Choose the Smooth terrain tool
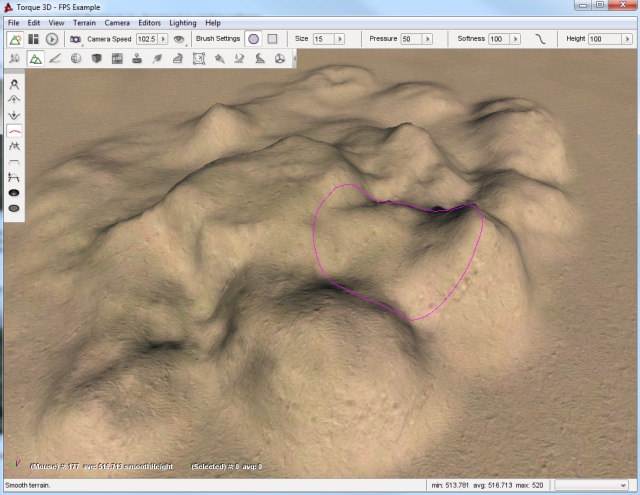The image size is (640, 495). point(15,131)
